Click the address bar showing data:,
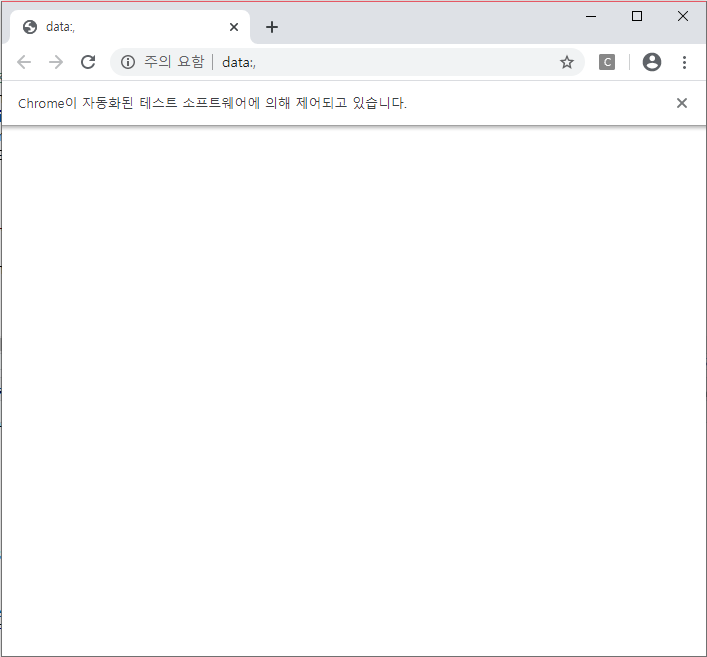This screenshot has height=657, width=707. pos(347,62)
